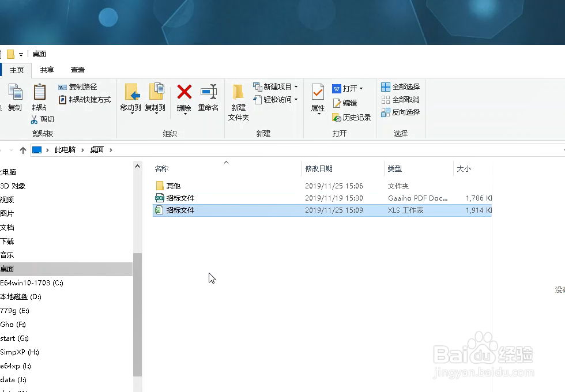Select the Cut scissors command

[43, 119]
